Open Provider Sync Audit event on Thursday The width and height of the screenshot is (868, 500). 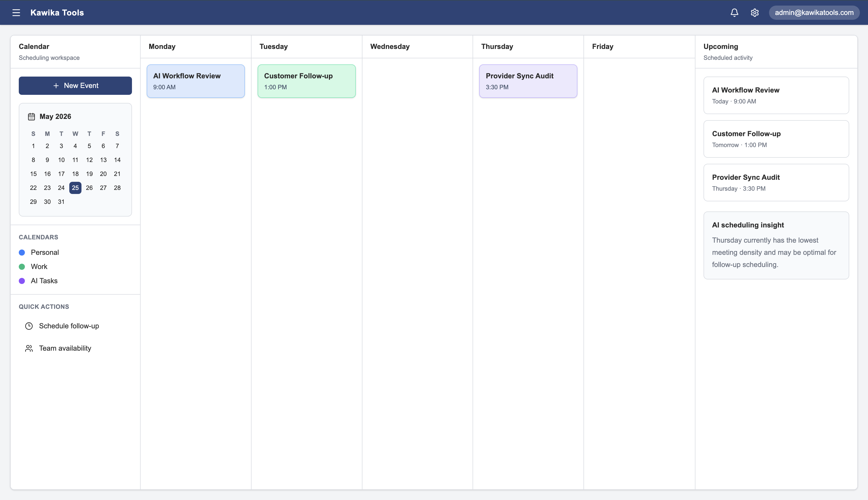(x=528, y=81)
